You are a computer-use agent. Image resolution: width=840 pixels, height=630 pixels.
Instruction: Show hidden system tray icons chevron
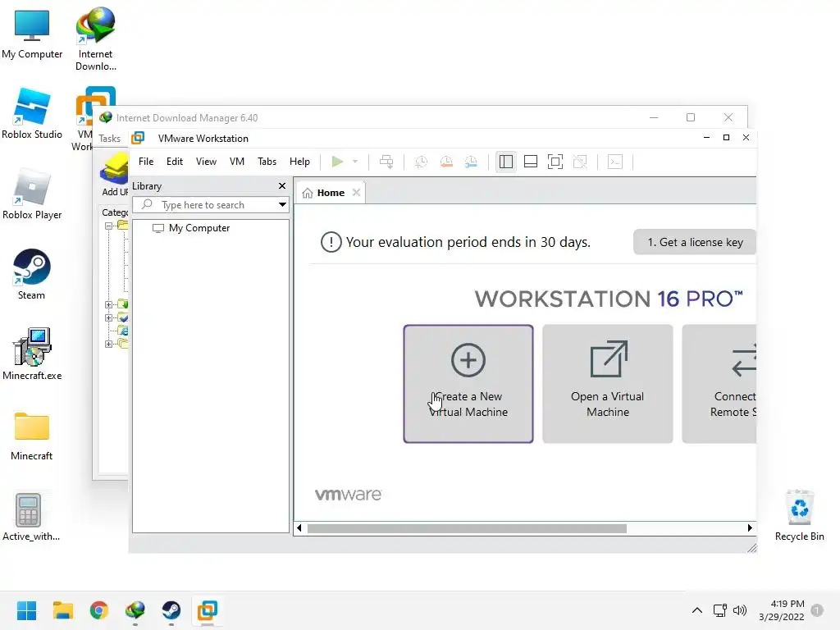(x=697, y=610)
